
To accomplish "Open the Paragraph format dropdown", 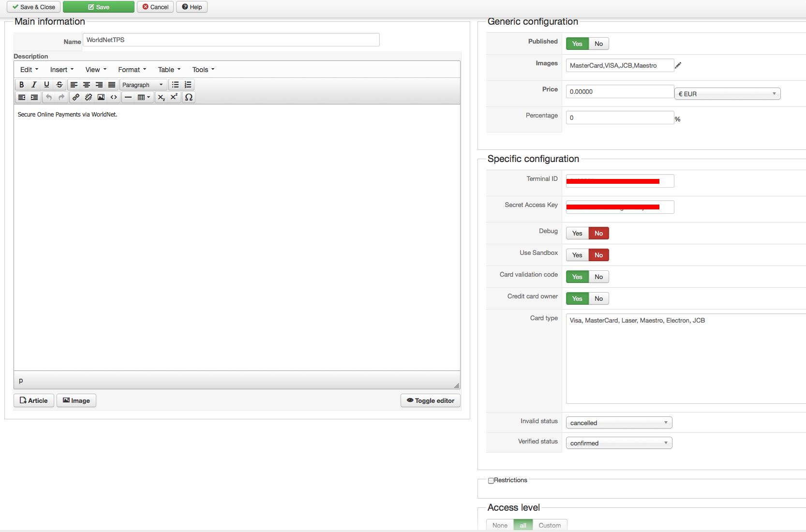I will (143, 85).
